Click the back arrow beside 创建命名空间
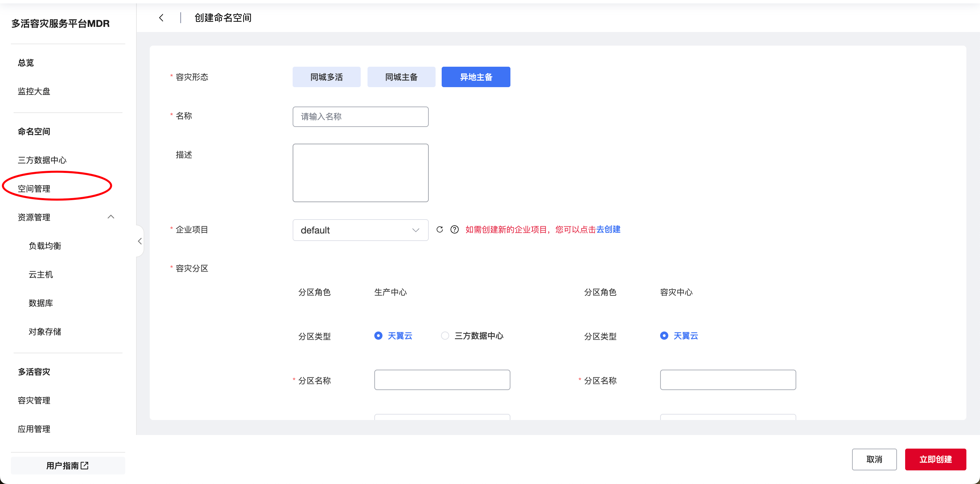980x484 pixels. pyautogui.click(x=161, y=18)
